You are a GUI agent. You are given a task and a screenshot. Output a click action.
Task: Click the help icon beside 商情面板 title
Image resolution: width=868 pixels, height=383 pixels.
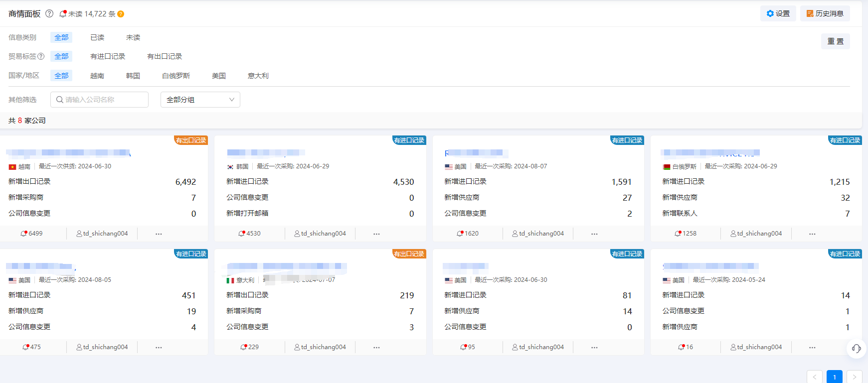coord(49,13)
